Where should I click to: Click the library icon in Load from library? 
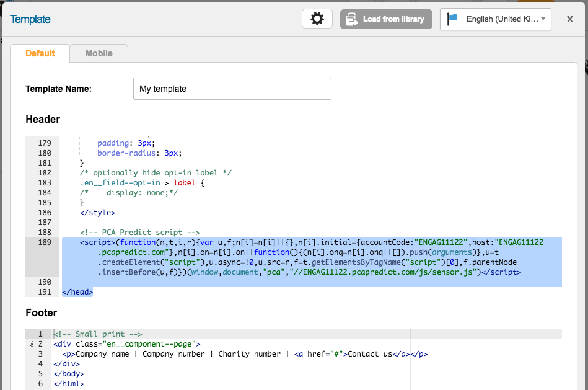(x=351, y=19)
